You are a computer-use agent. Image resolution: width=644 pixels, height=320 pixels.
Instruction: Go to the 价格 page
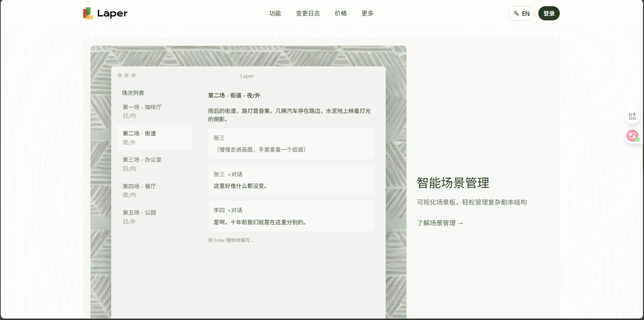coord(341,13)
